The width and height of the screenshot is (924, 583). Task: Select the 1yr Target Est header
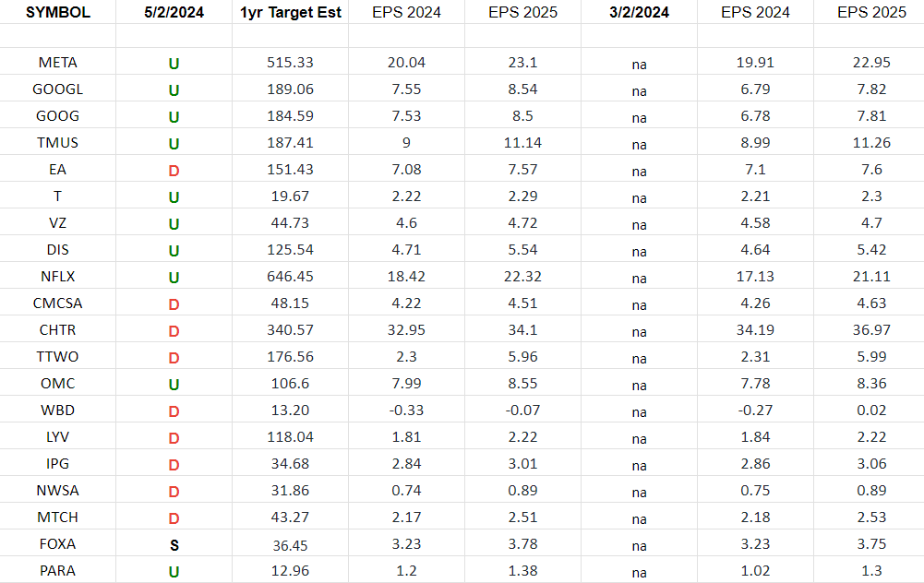(291, 12)
